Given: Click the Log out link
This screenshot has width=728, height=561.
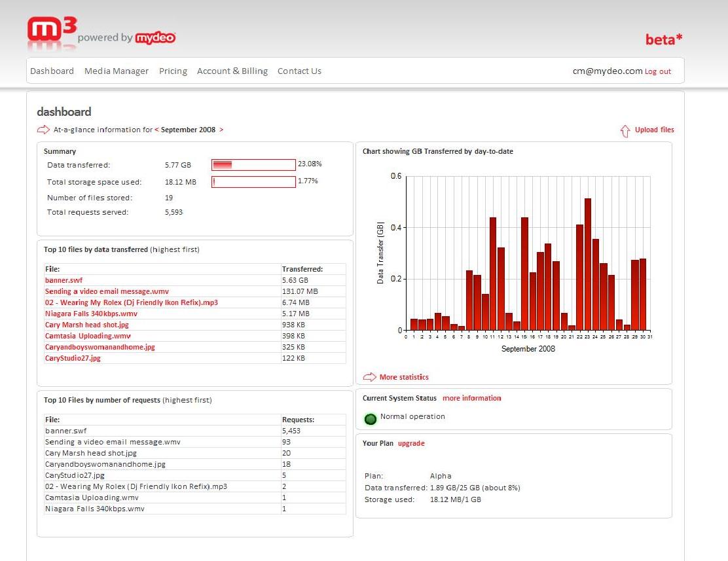Looking at the screenshot, I should [658, 71].
